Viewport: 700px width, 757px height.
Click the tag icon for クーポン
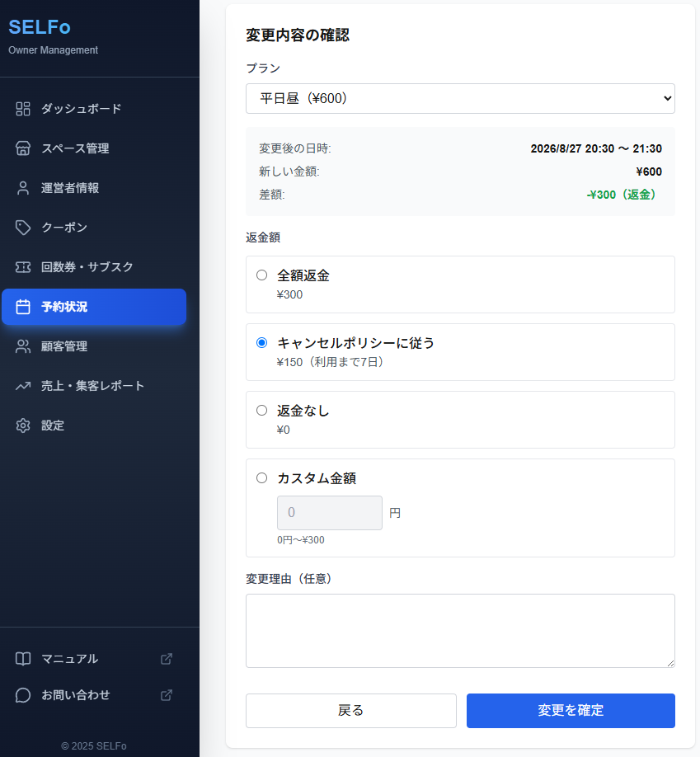coord(23,228)
